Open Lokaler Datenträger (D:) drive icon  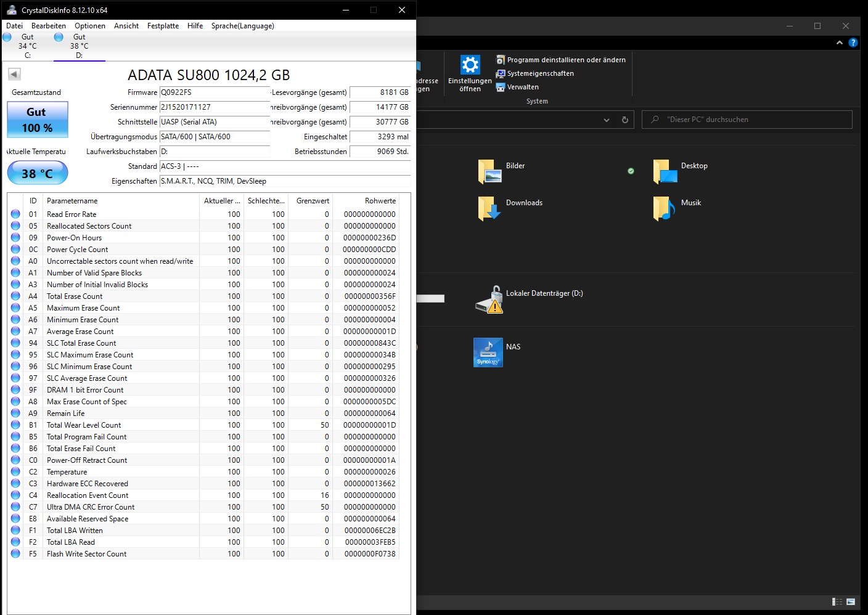pyautogui.click(x=489, y=299)
